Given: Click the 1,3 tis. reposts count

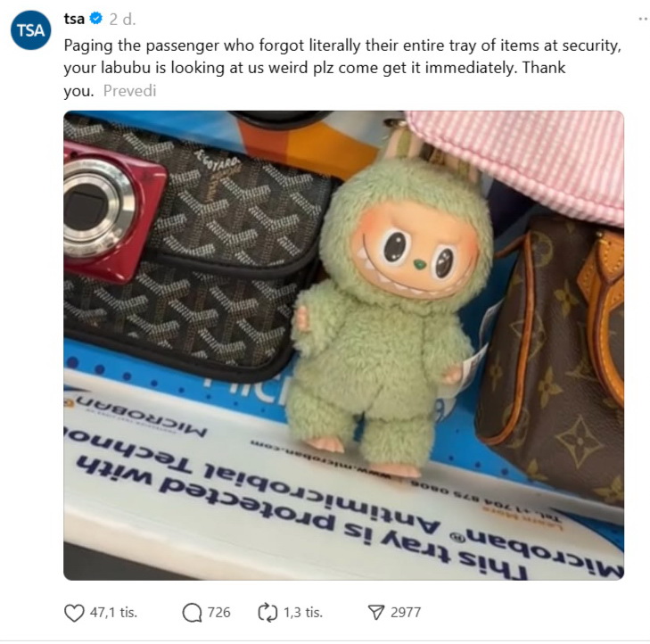Looking at the screenshot, I should click(303, 613).
